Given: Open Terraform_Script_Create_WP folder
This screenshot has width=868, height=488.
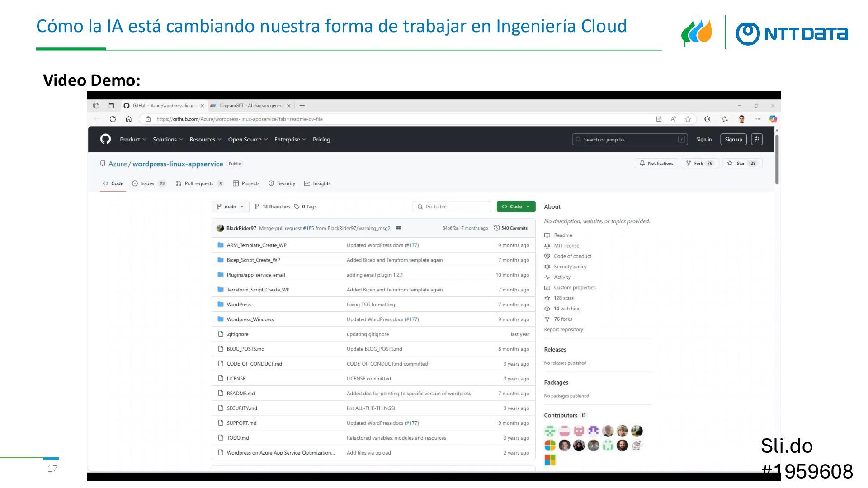Looking at the screenshot, I should (258, 290).
